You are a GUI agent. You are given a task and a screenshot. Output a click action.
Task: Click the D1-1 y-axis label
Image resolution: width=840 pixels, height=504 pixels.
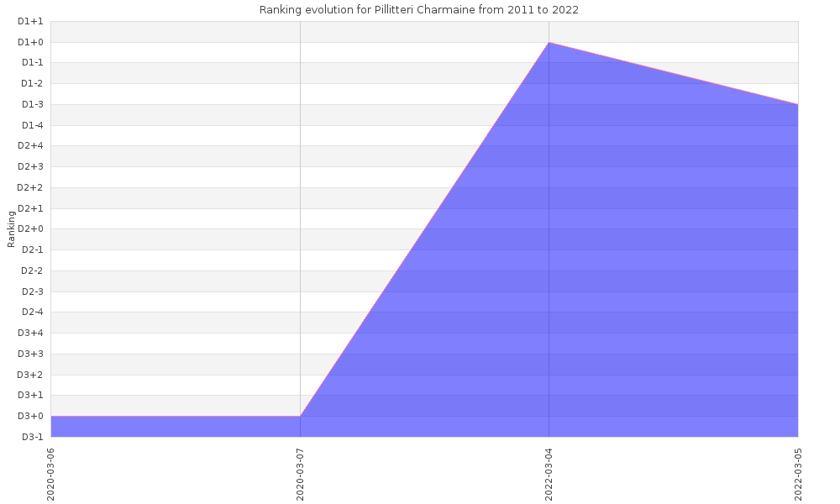[31, 63]
